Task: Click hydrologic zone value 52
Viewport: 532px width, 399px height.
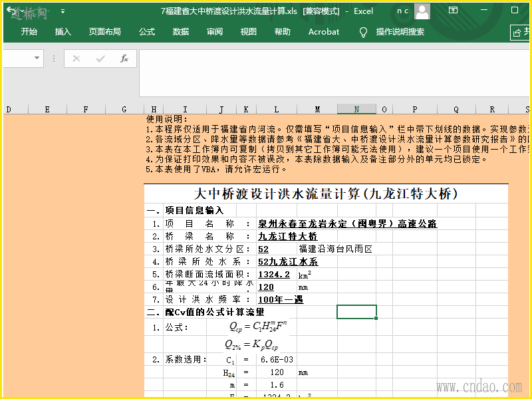Action: click(x=263, y=249)
